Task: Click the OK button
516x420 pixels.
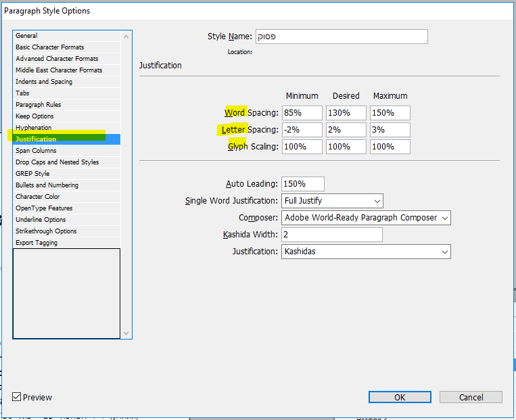Action: click(x=400, y=397)
